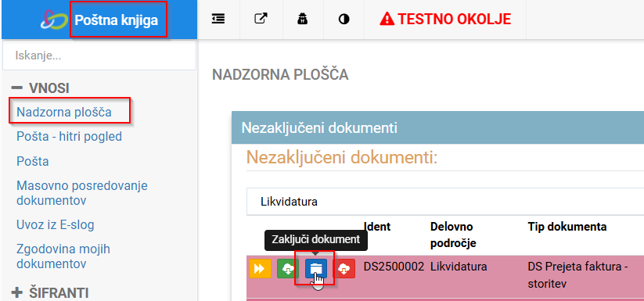Image resolution: width=644 pixels, height=301 pixels.
Task: Sort by the Tip dokumenta column header
Action: [x=567, y=227]
